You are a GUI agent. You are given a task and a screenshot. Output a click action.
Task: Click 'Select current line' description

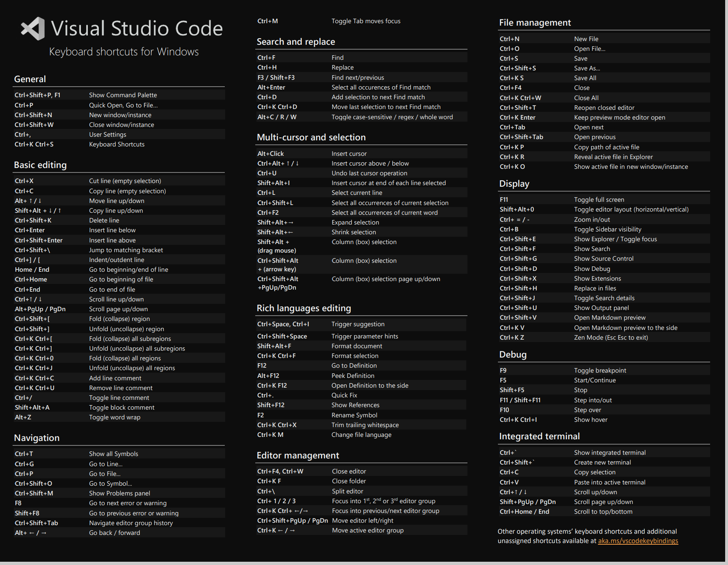tap(357, 193)
